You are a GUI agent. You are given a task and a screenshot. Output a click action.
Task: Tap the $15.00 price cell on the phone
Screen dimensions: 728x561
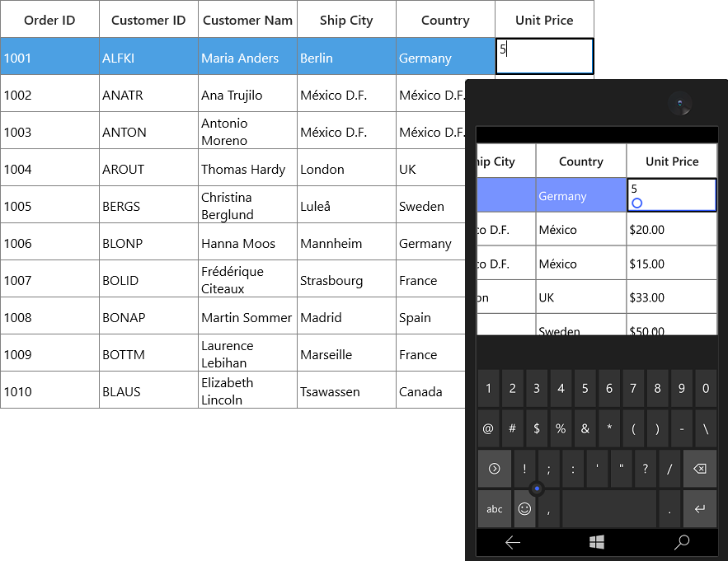(672, 263)
